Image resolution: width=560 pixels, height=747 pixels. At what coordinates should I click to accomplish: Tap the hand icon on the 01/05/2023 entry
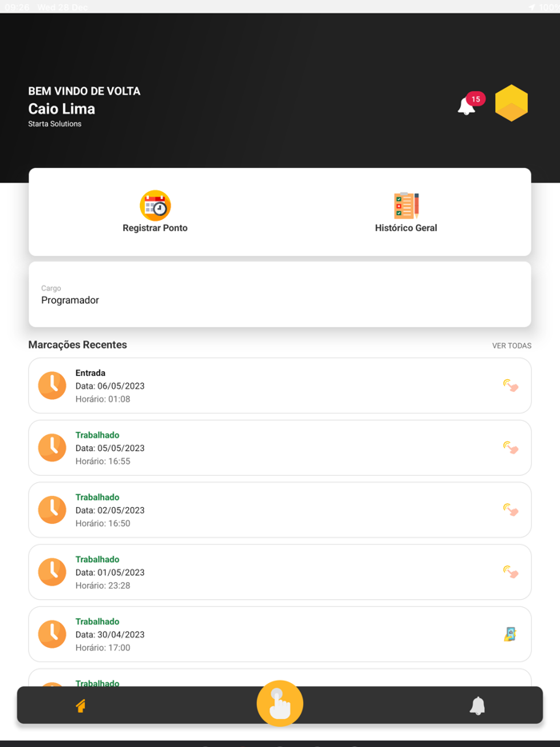coord(510,572)
